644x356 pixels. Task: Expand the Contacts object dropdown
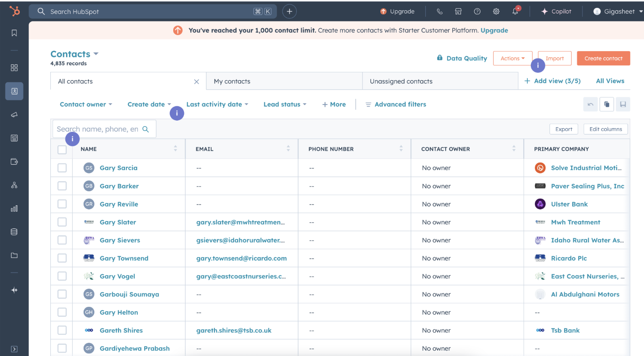(74, 54)
